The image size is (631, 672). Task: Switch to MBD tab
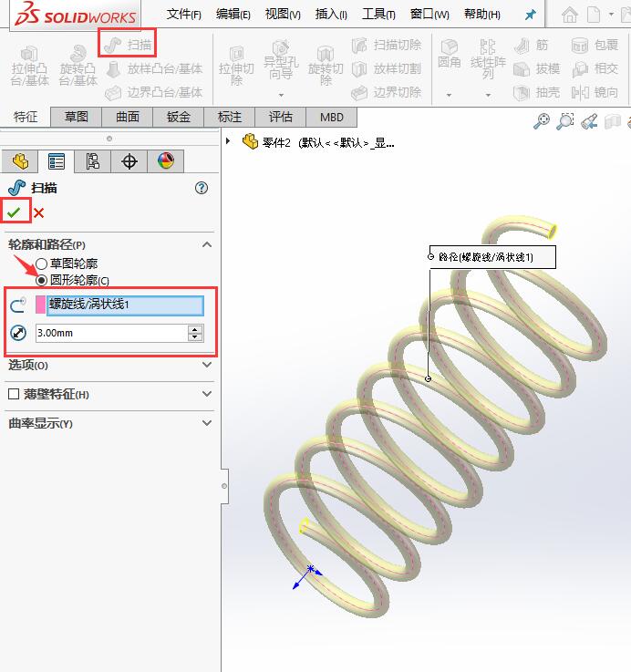pos(331,117)
